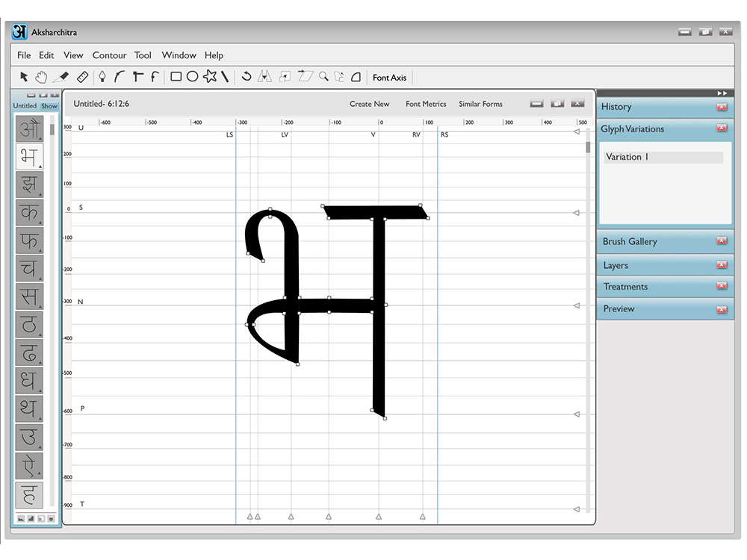Open the Contour menu

[x=110, y=55]
